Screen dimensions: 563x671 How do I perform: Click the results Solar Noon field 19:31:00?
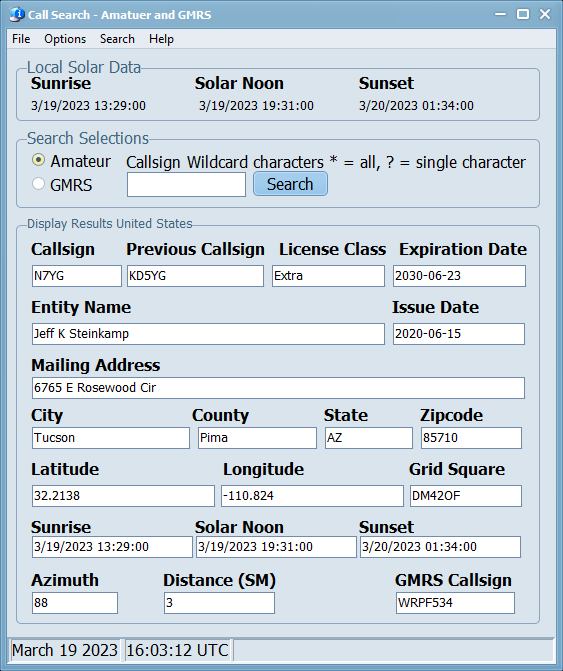(276, 547)
